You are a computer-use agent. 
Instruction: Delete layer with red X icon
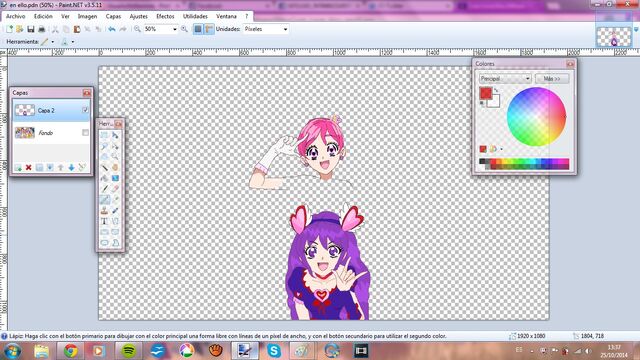click(x=29, y=167)
